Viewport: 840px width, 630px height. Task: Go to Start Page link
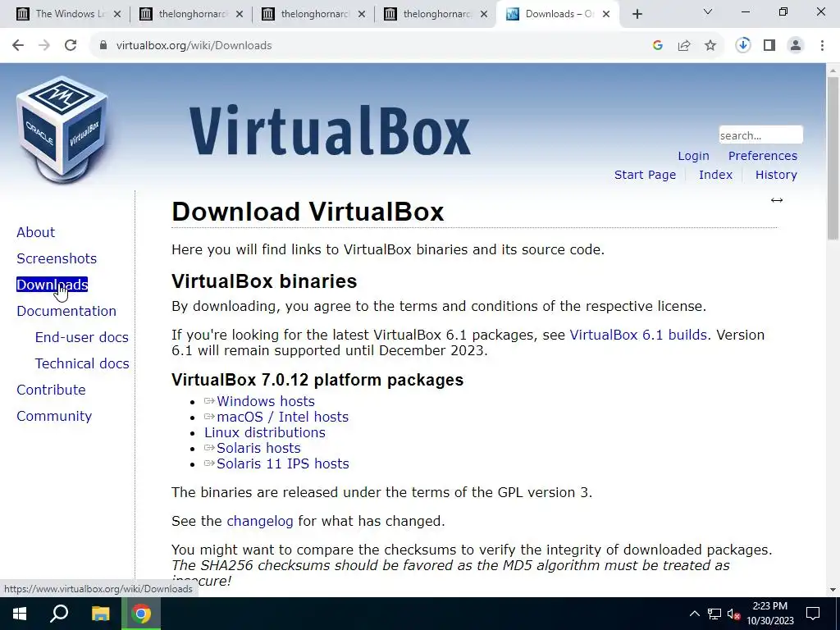[x=645, y=175]
